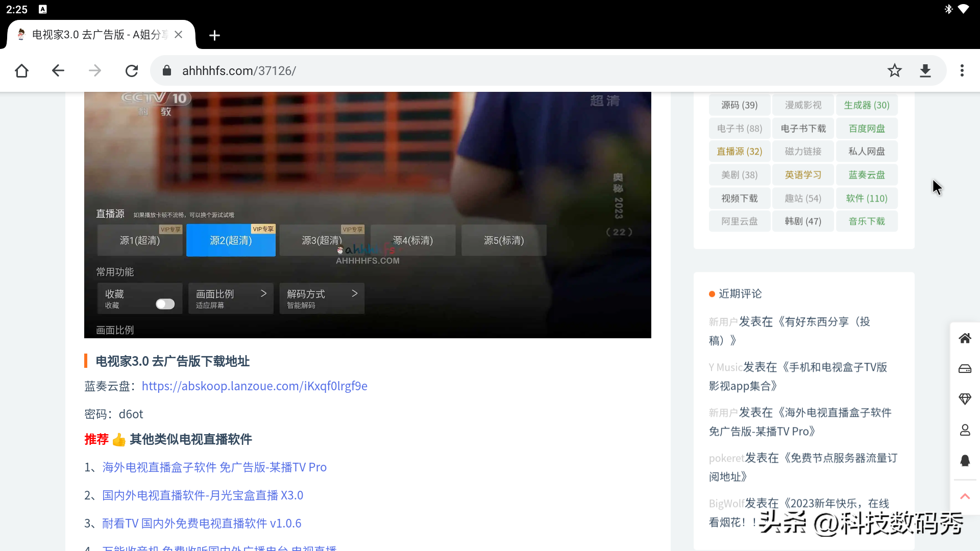Screen dimensions: 980x551
Task: Expand the 解码方式 option arrow
Action: click(355, 293)
